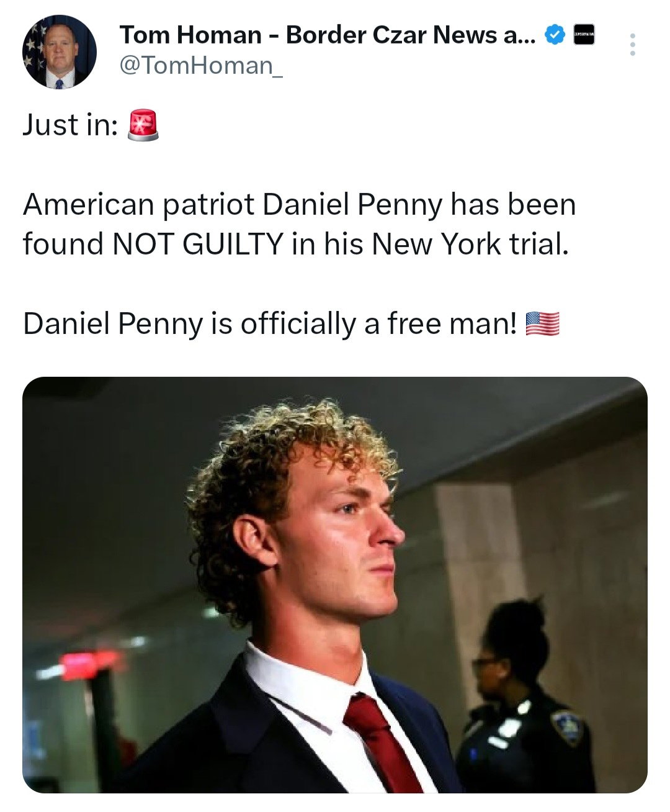Open the three-dot more options menu
The image size is (670, 812).
632,45
